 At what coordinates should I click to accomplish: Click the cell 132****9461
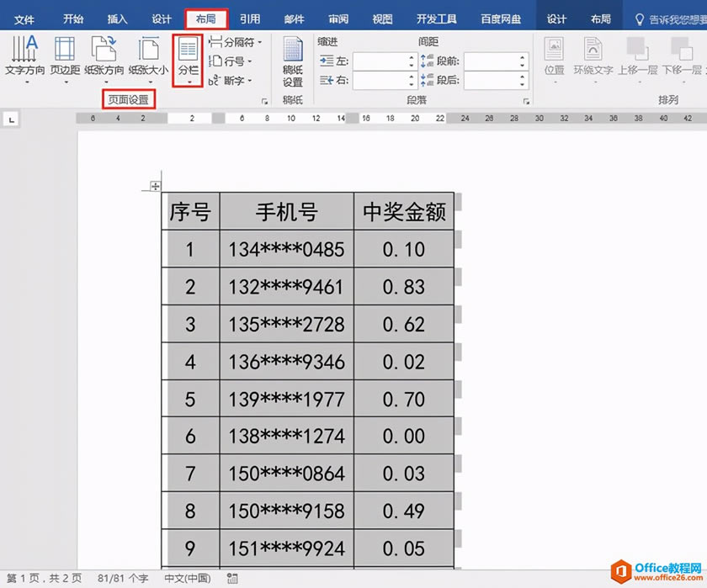(287, 287)
